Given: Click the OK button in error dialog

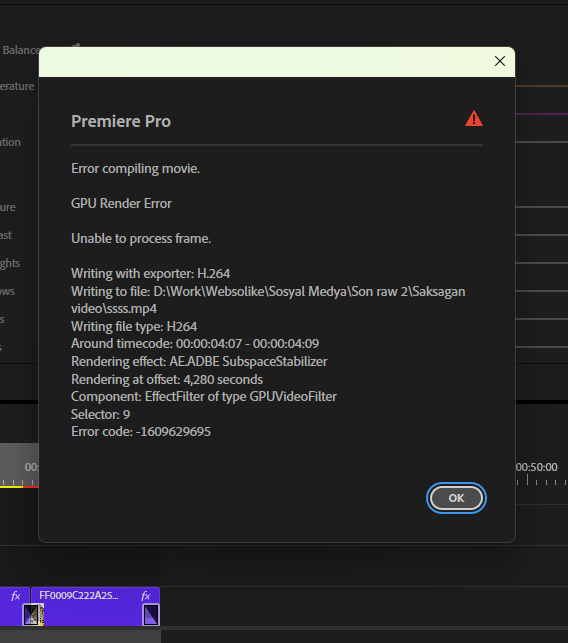Looking at the screenshot, I should pos(456,498).
